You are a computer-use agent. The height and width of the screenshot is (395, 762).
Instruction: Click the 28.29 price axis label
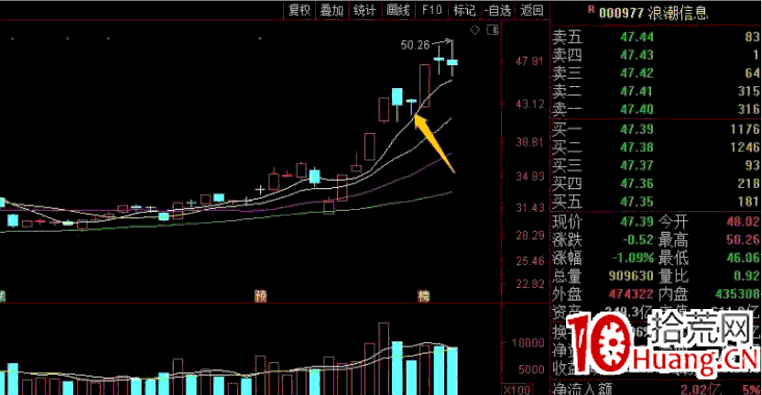(x=529, y=236)
